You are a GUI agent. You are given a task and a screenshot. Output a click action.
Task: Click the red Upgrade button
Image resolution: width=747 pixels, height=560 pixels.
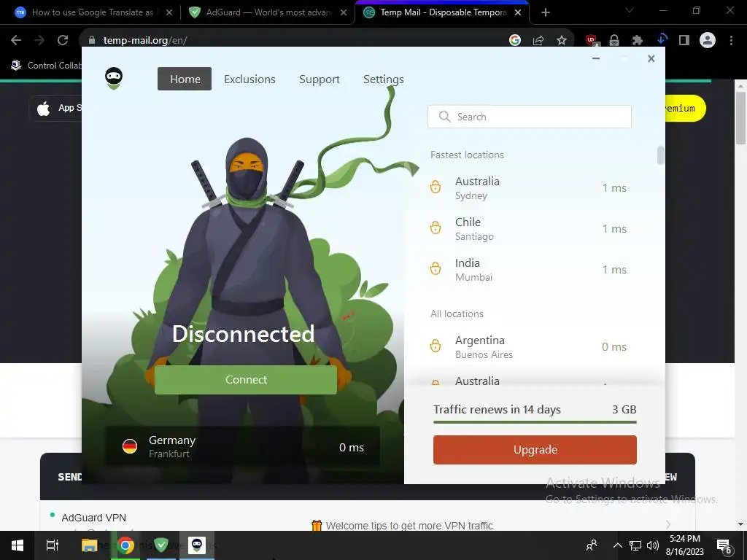[535, 449]
